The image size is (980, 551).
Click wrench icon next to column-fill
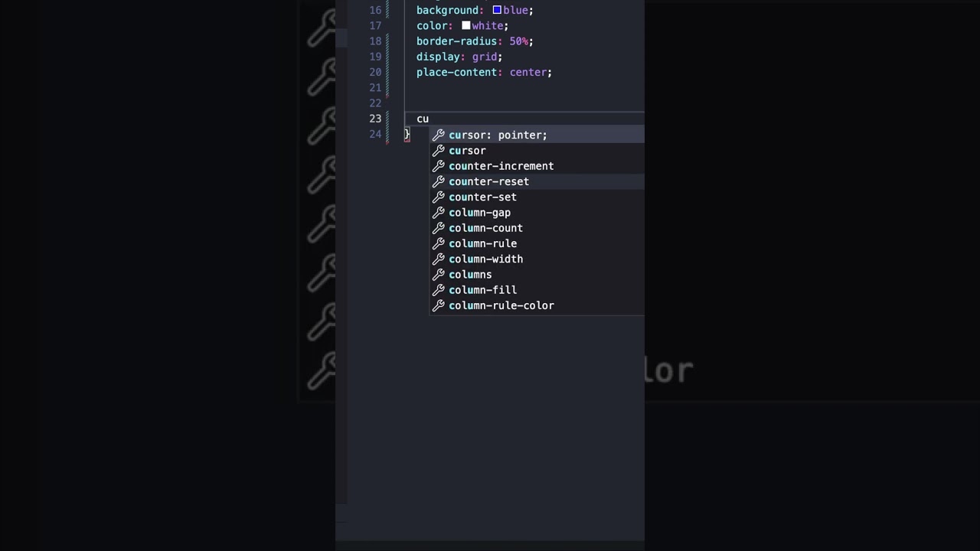click(439, 290)
